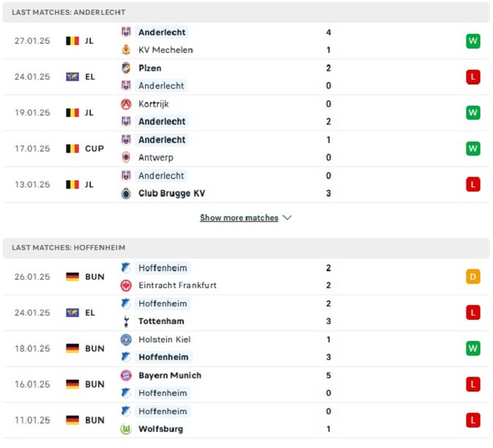Screen dimensions: 493x448
Task: Expand the Show more matches chevron
Action: click(x=287, y=218)
